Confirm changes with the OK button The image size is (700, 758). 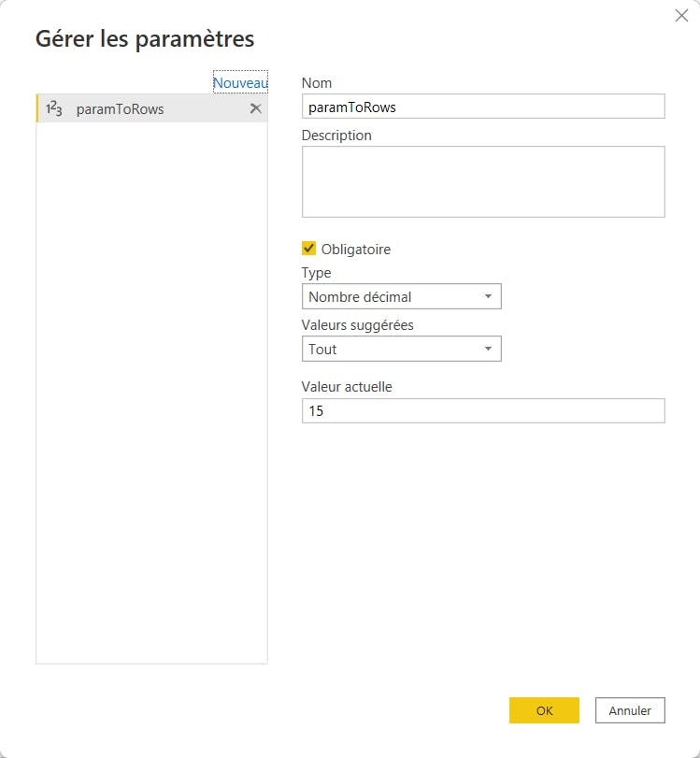[x=544, y=710]
